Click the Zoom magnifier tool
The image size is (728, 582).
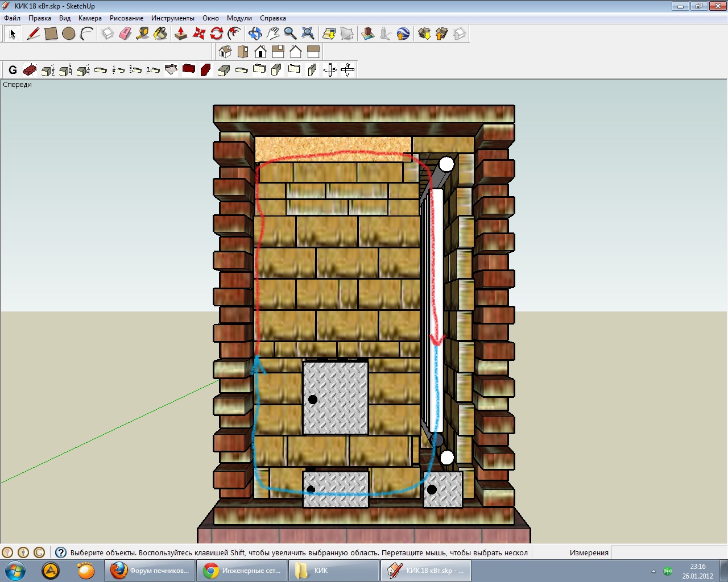coord(290,34)
